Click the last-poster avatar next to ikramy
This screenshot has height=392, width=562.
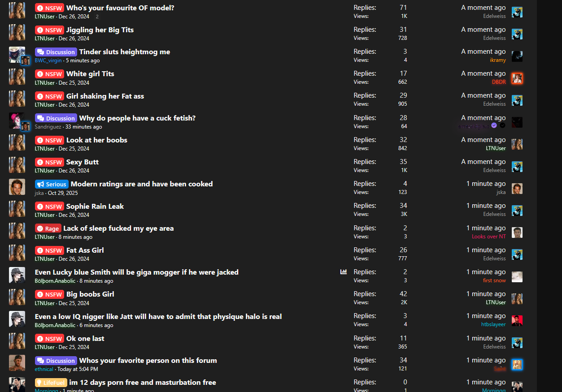[517, 56]
